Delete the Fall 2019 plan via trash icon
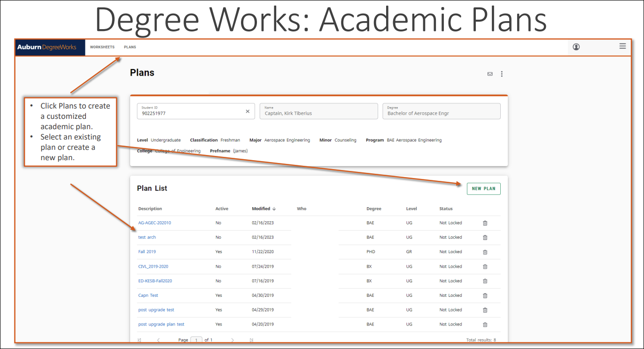The image size is (644, 349). click(484, 252)
